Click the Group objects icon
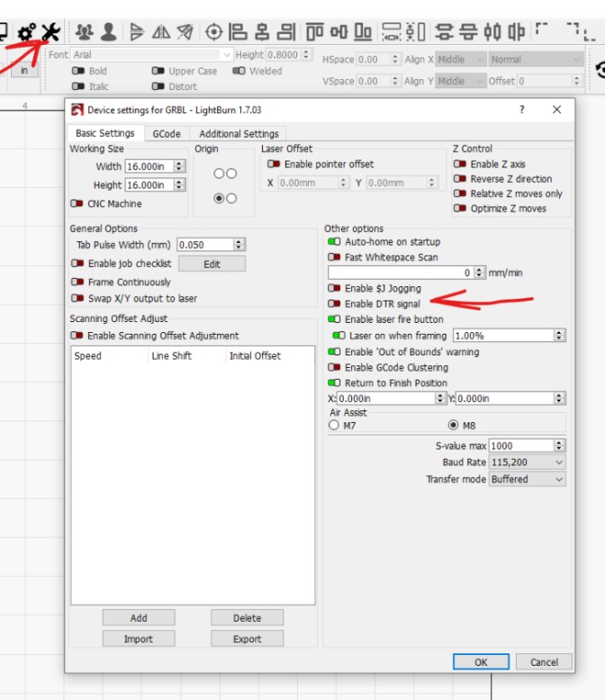The width and height of the screenshot is (605, 700). pos(84,32)
